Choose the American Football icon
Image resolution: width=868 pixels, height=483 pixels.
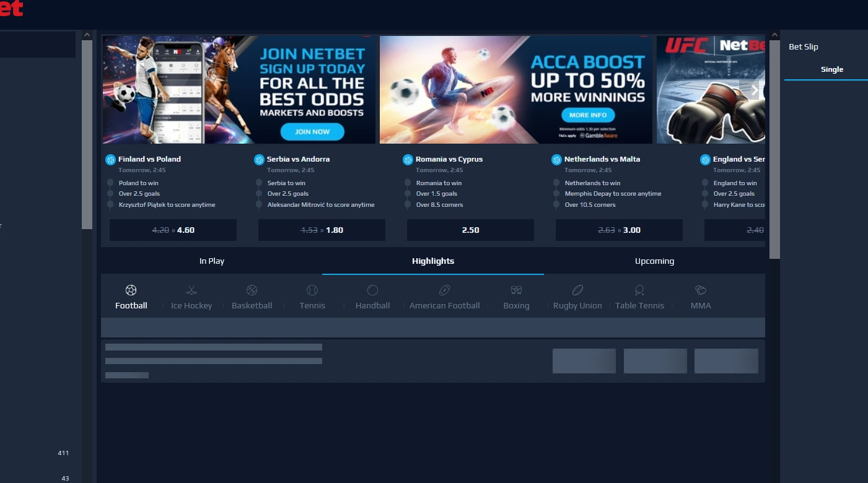[444, 290]
